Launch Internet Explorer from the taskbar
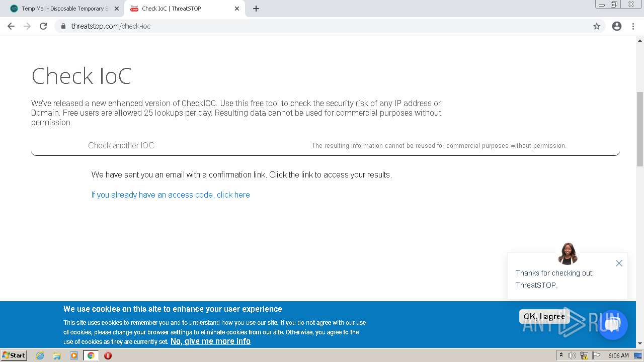Viewport: 644px width, 362px height. click(x=40, y=355)
